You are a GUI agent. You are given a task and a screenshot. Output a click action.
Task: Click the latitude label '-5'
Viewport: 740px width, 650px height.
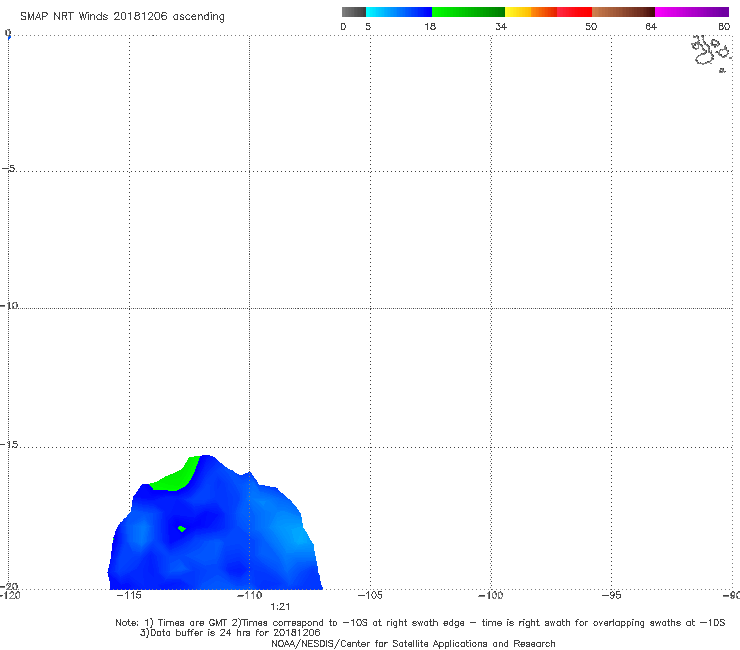pyautogui.click(x=8, y=168)
